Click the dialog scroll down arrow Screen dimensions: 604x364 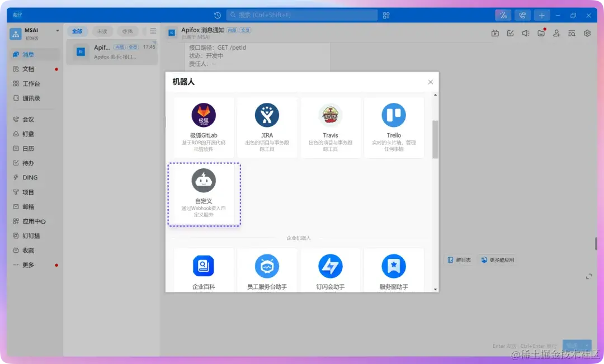coord(435,289)
